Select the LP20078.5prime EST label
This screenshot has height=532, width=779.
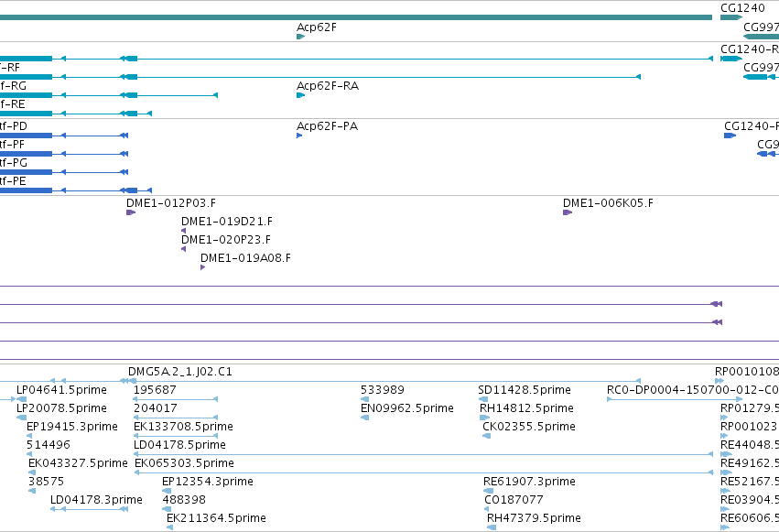(61, 408)
